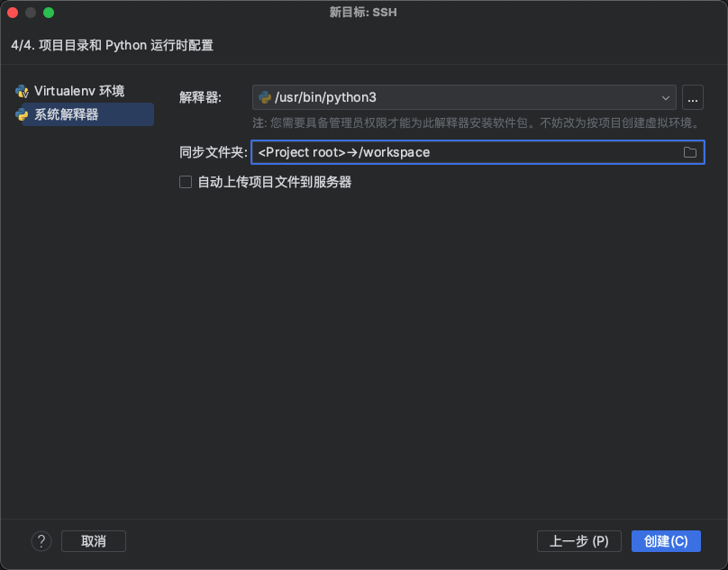This screenshot has height=570, width=728.
Task: Click the admin privileges note text
Action: pos(476,123)
